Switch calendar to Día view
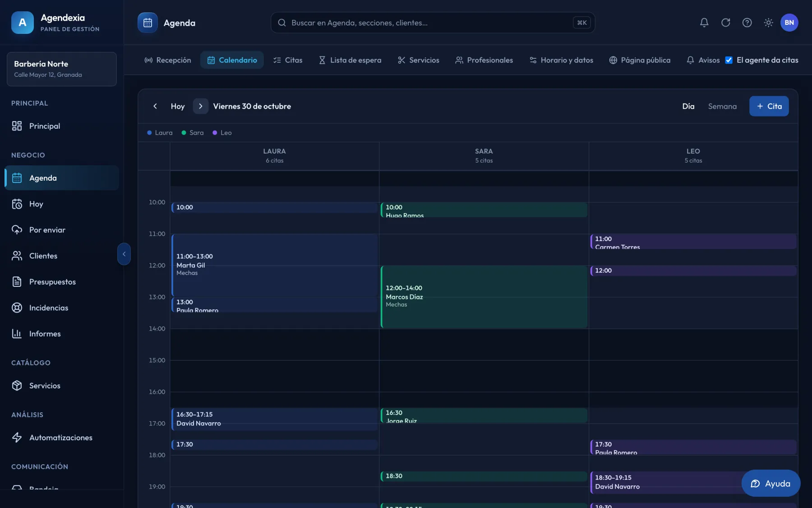Image resolution: width=812 pixels, height=508 pixels. pyautogui.click(x=688, y=106)
